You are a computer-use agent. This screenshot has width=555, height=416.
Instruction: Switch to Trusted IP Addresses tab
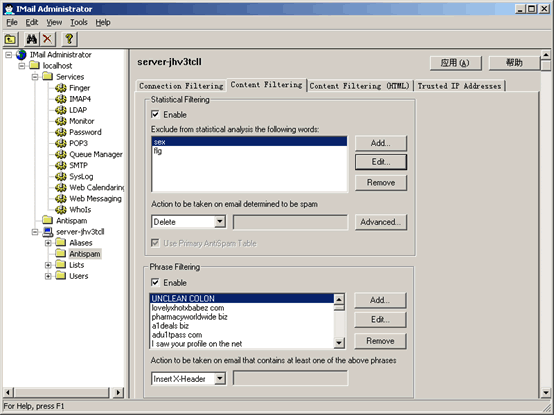tap(459, 86)
